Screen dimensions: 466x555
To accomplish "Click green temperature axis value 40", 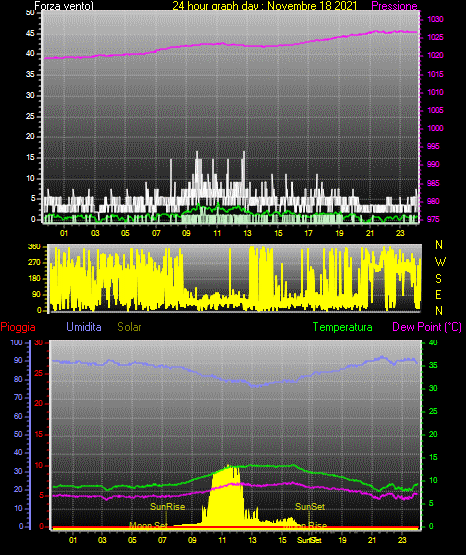I will click(433, 342).
